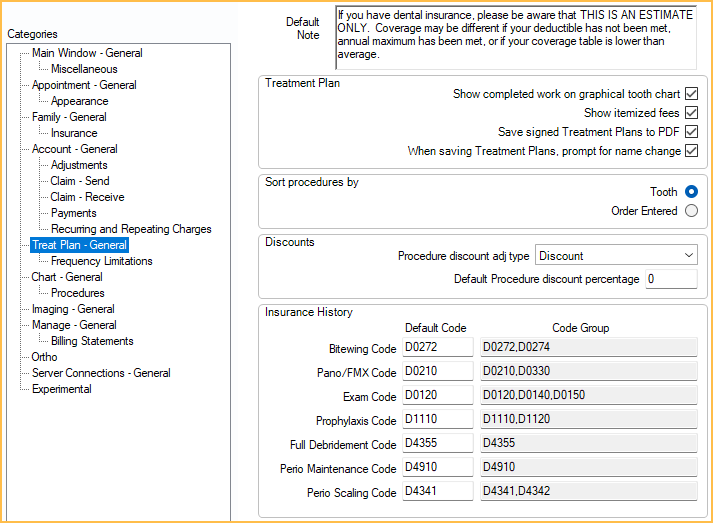713x523 pixels.
Task: Select Frequency Limitations tree item
Action: (x=101, y=261)
